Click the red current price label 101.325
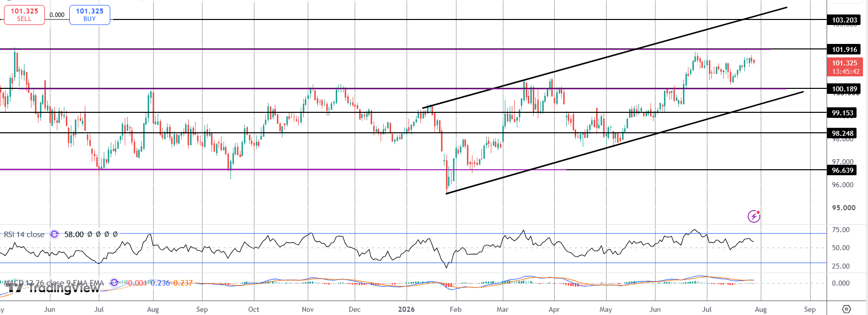 845,67
